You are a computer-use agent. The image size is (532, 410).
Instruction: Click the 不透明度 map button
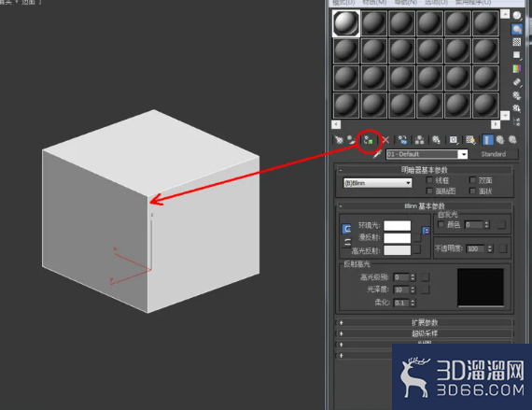[503, 248]
